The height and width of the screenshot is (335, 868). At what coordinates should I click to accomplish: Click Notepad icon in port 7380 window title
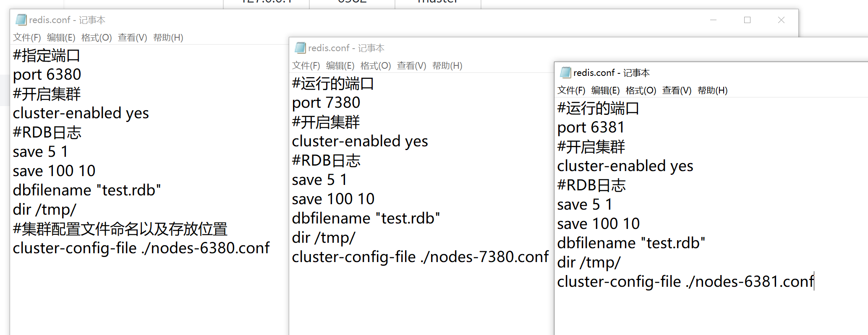[x=300, y=48]
